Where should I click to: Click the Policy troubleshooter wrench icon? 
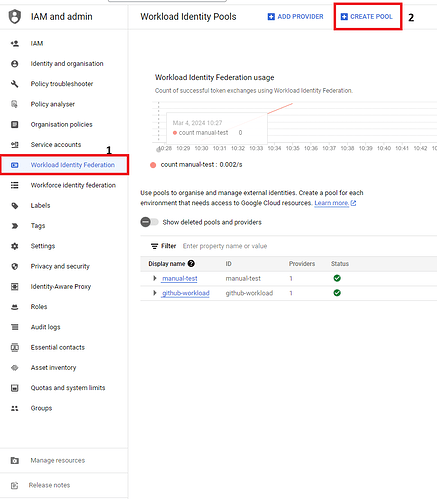click(15, 84)
